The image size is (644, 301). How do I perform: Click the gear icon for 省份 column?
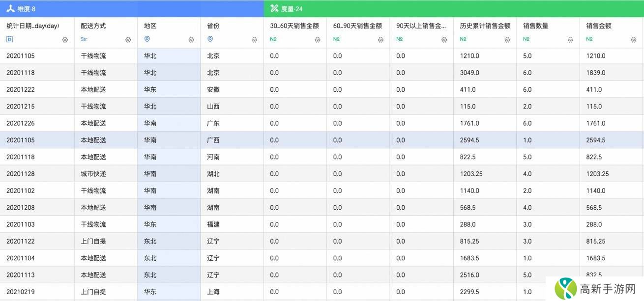254,40
